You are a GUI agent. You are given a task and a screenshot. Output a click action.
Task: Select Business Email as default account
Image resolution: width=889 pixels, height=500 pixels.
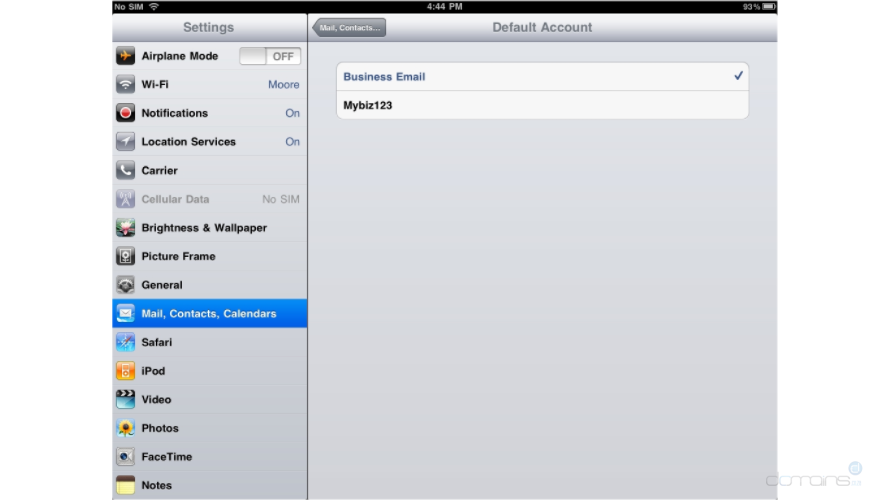(x=542, y=77)
